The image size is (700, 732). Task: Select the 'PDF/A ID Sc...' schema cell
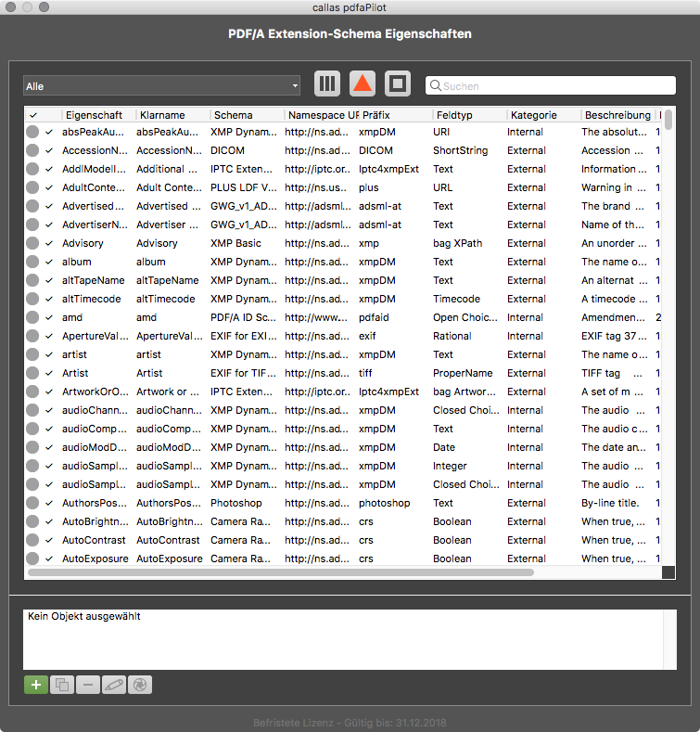[x=243, y=317]
